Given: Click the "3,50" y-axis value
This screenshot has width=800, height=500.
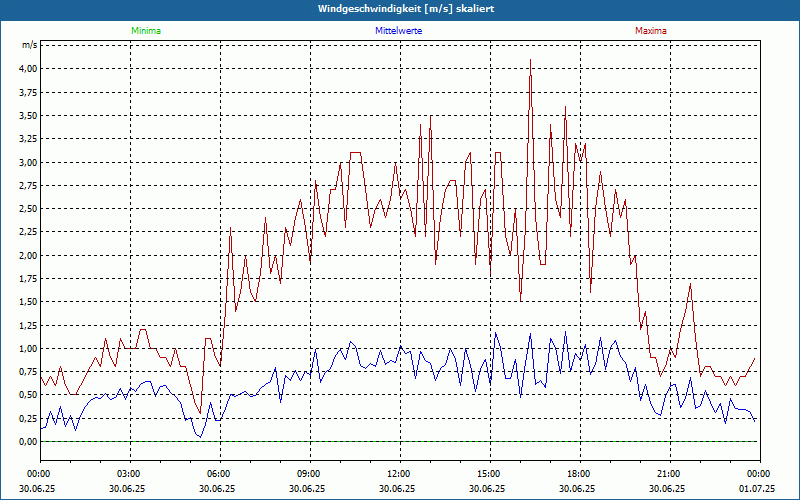Looking at the screenshot, I should click(28, 116).
